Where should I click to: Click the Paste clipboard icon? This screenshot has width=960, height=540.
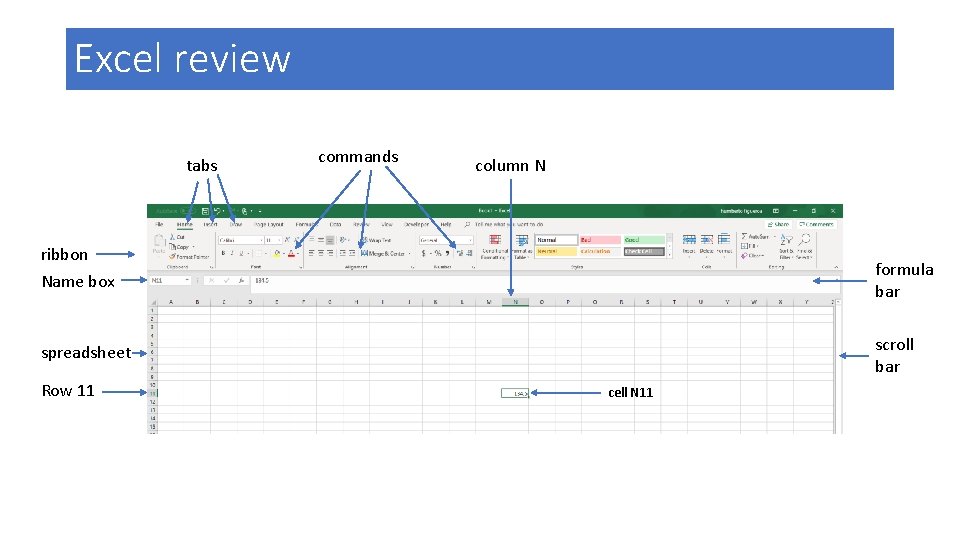[159, 242]
